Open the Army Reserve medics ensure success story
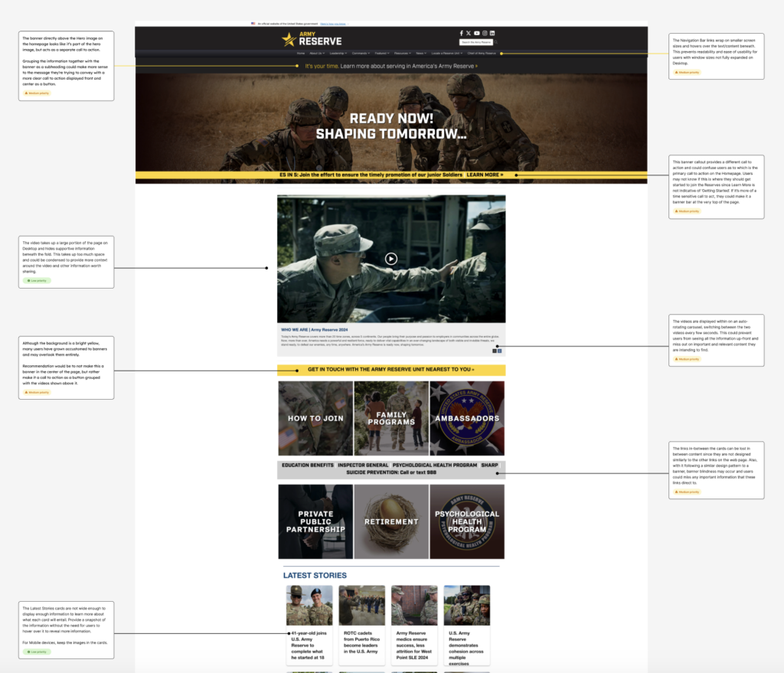The image size is (784, 673). pos(414,625)
